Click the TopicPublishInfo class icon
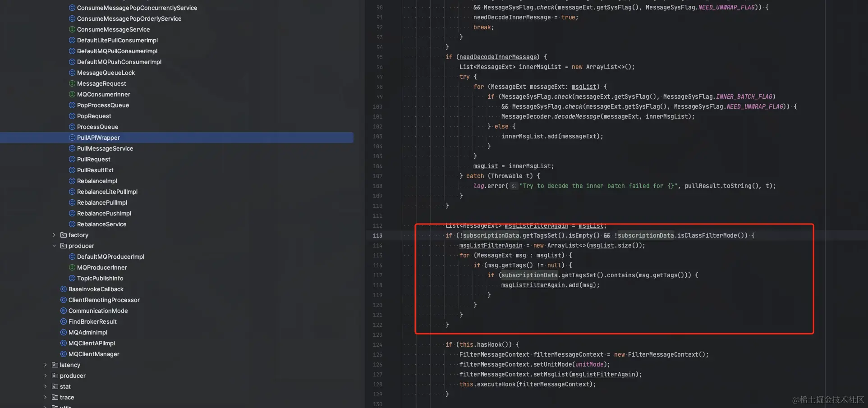The image size is (868, 408). [72, 278]
